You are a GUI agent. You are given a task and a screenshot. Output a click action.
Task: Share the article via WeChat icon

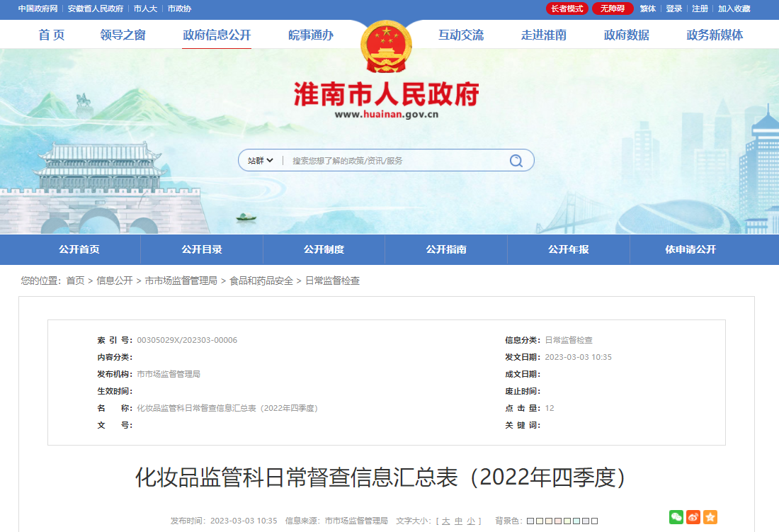tap(676, 517)
